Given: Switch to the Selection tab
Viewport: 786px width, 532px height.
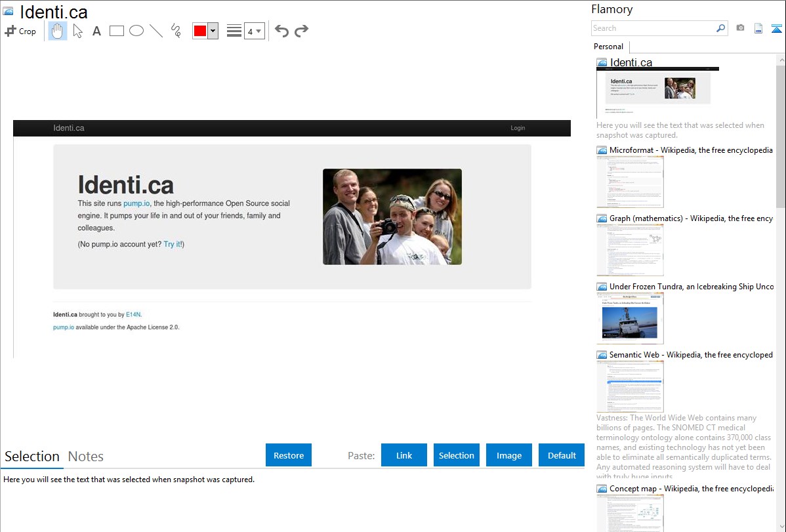Looking at the screenshot, I should (32, 457).
